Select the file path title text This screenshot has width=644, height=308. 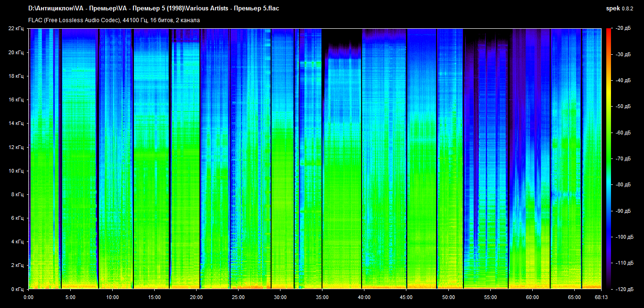(154, 8)
